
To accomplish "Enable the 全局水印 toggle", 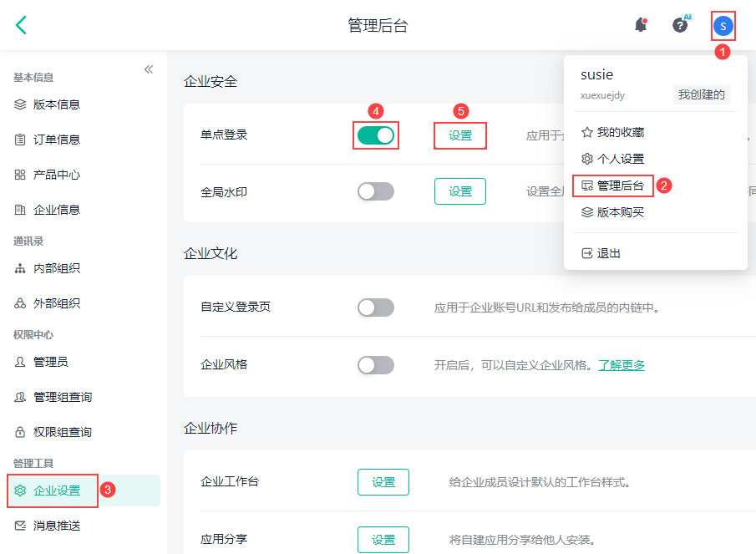I will 376,191.
